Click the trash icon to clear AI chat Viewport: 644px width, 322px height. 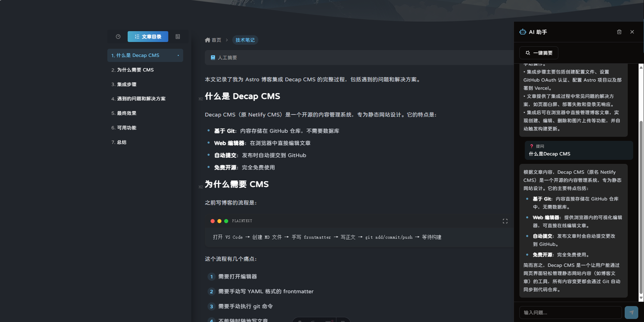point(619,32)
